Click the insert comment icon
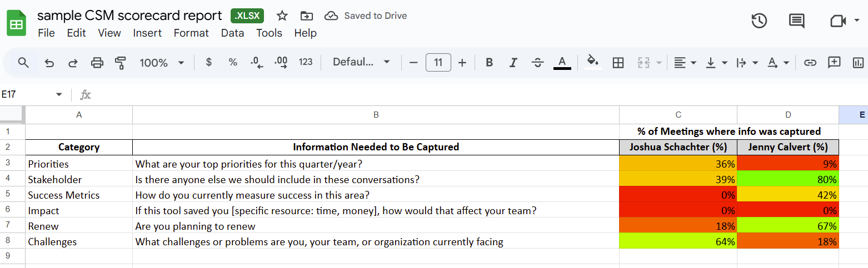The width and height of the screenshot is (868, 268). tap(834, 62)
